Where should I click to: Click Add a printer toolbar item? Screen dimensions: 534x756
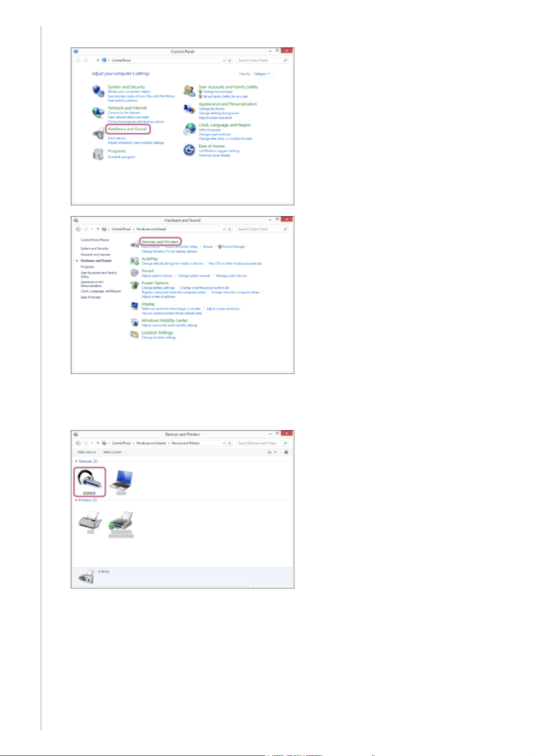113,452
